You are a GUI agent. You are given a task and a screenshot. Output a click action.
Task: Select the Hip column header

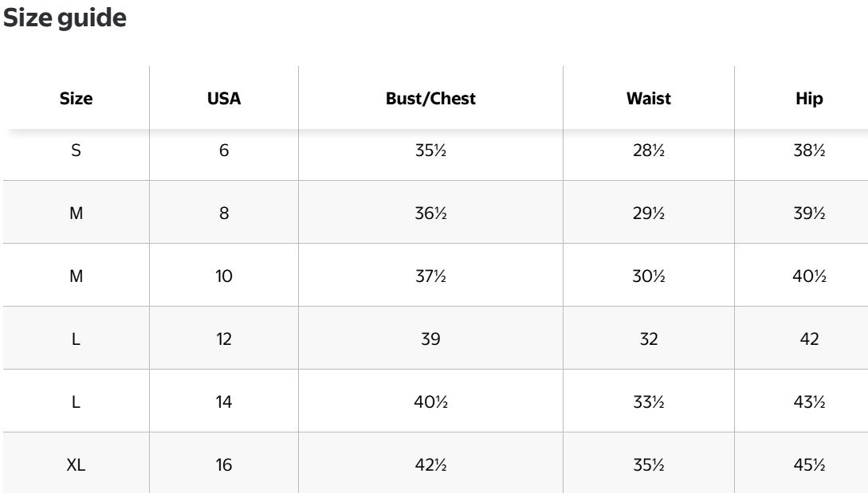click(x=809, y=99)
